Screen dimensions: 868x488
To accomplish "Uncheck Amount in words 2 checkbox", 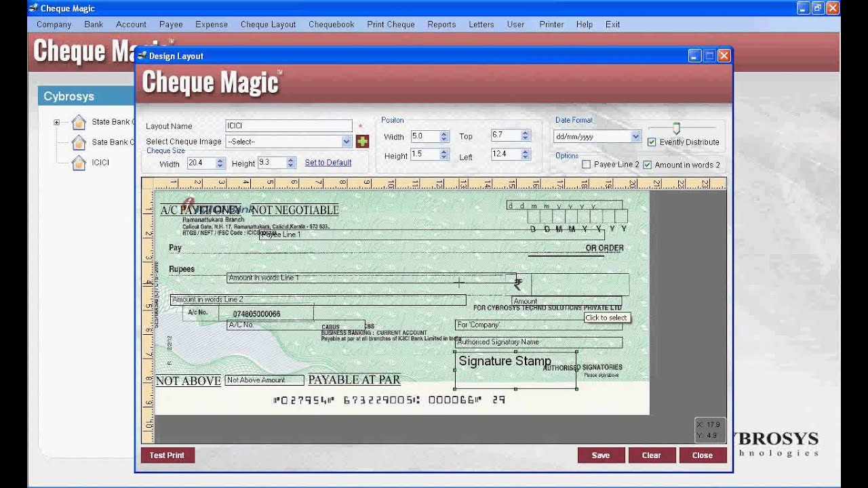I will tap(647, 165).
